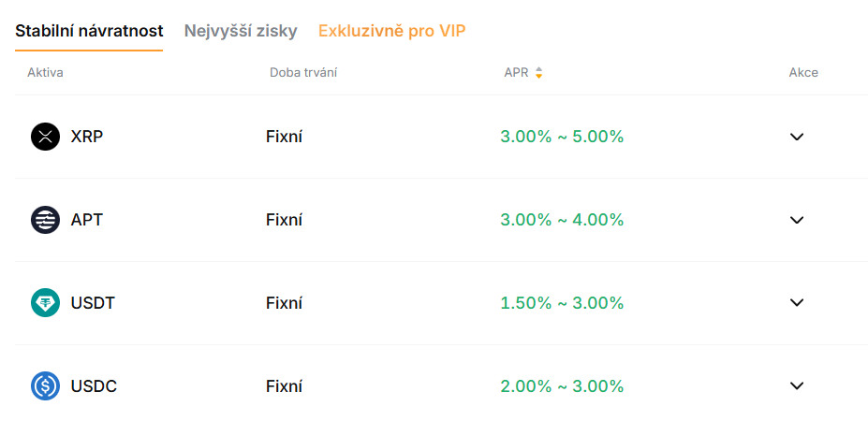The width and height of the screenshot is (868, 421).
Task: Expand the USDT row chevron
Action: 797,303
